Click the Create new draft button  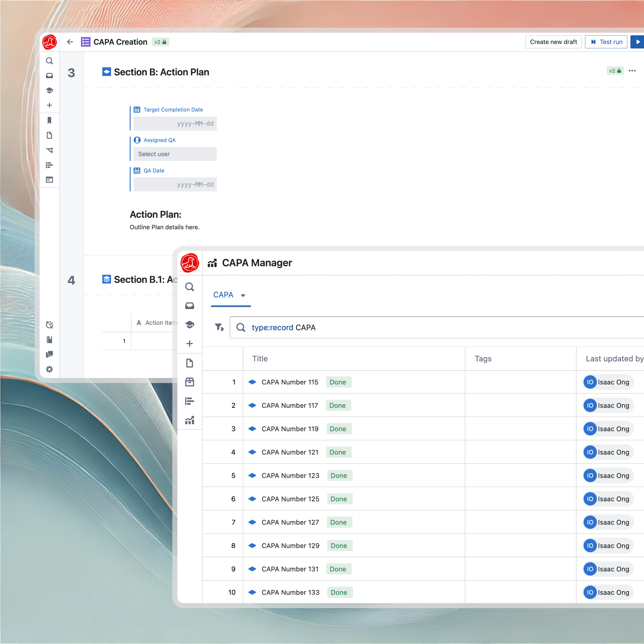[553, 42]
